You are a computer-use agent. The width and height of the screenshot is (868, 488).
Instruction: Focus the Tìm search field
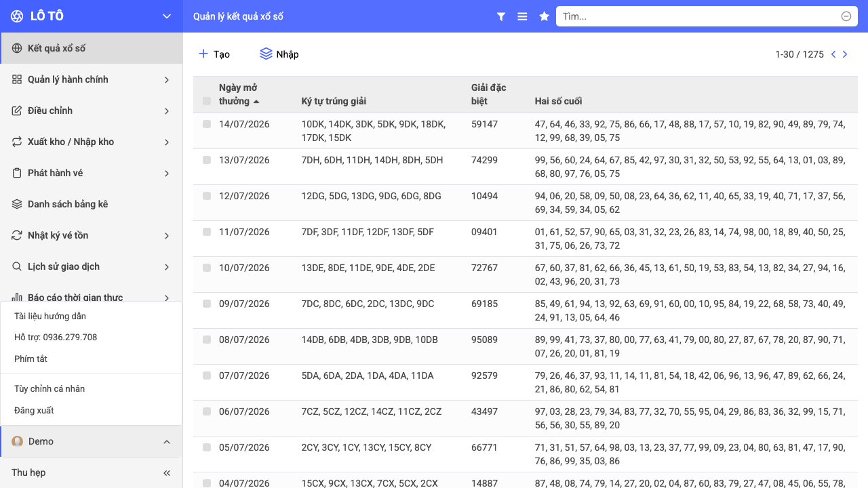click(x=700, y=16)
